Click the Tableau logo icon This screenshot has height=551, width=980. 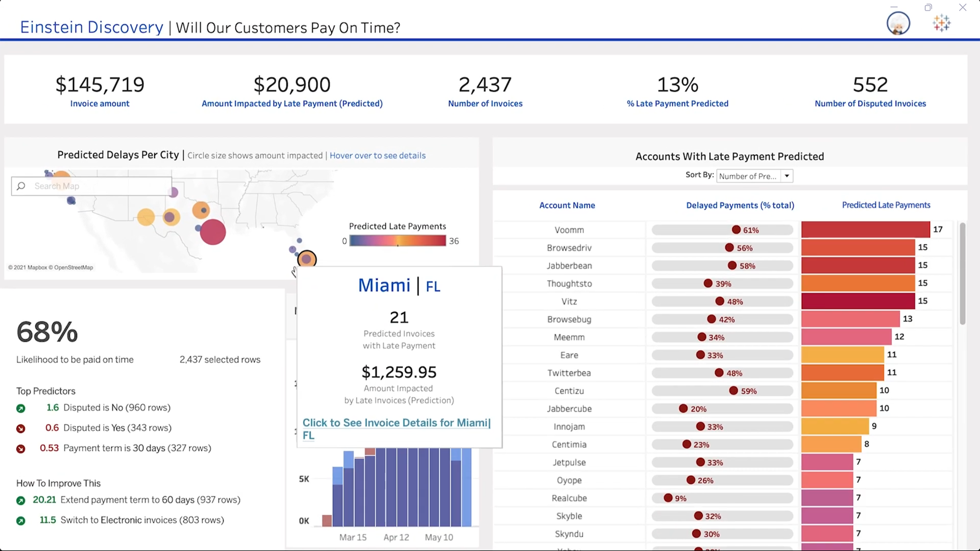point(941,23)
